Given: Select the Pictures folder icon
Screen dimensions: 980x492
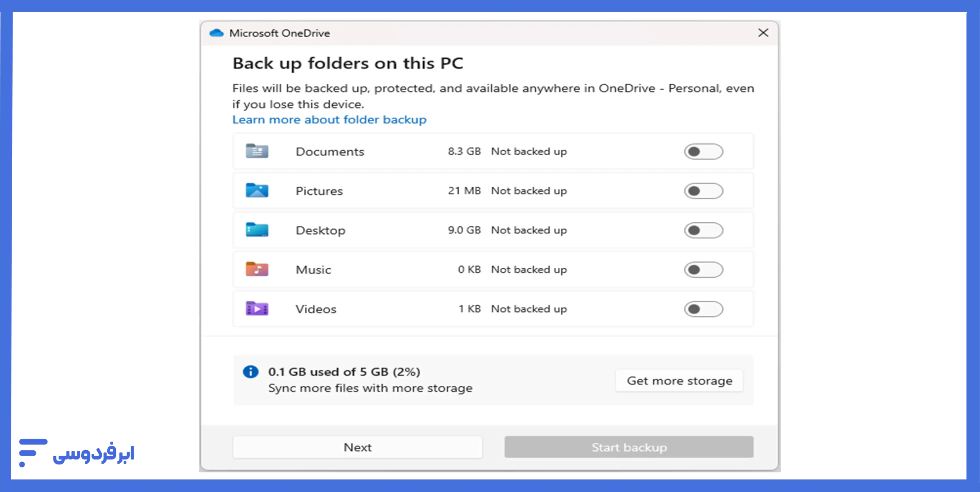Looking at the screenshot, I should click(x=257, y=191).
